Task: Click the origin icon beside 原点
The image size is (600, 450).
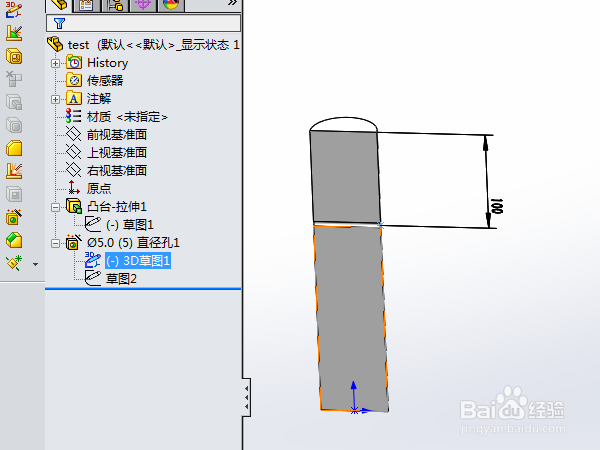Action: point(73,188)
